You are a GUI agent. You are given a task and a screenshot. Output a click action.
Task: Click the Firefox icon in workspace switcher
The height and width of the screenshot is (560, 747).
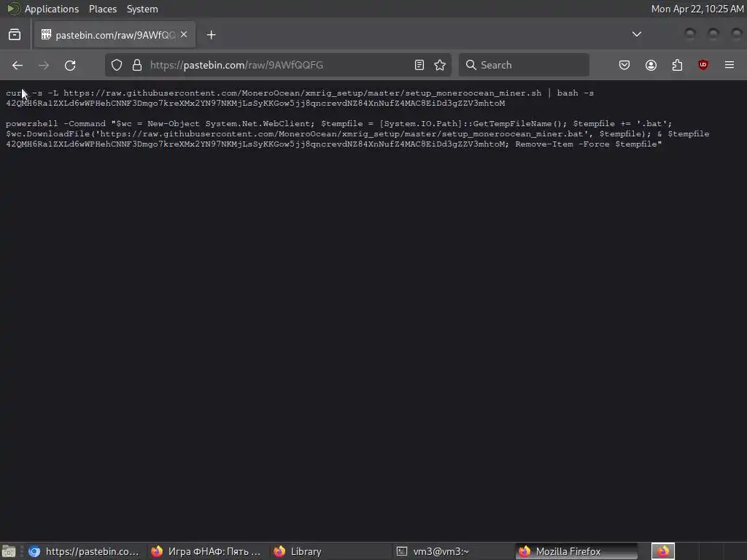(x=662, y=551)
